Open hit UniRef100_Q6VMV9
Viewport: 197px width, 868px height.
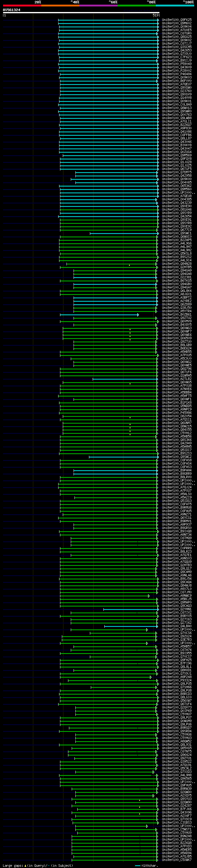coord(177,321)
